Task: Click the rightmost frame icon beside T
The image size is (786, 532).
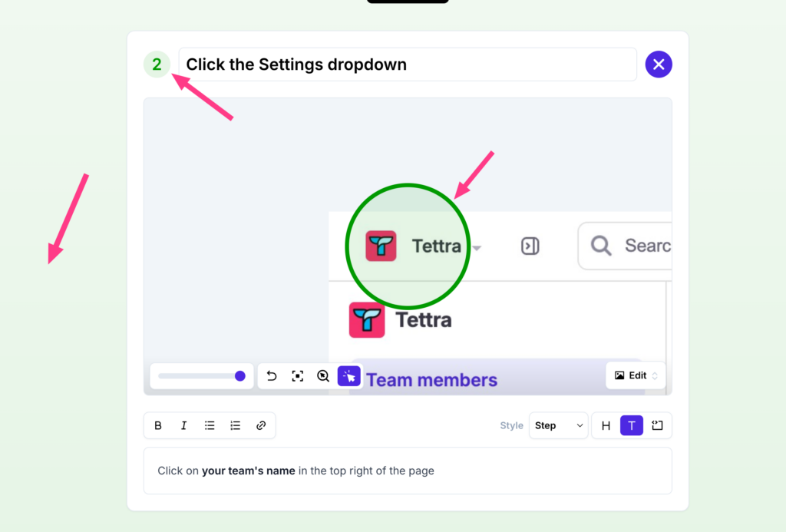Action: coord(657,425)
